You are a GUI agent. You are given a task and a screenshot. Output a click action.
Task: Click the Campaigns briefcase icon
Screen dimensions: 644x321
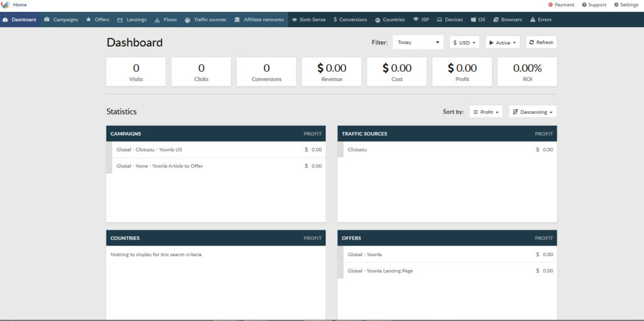47,20
